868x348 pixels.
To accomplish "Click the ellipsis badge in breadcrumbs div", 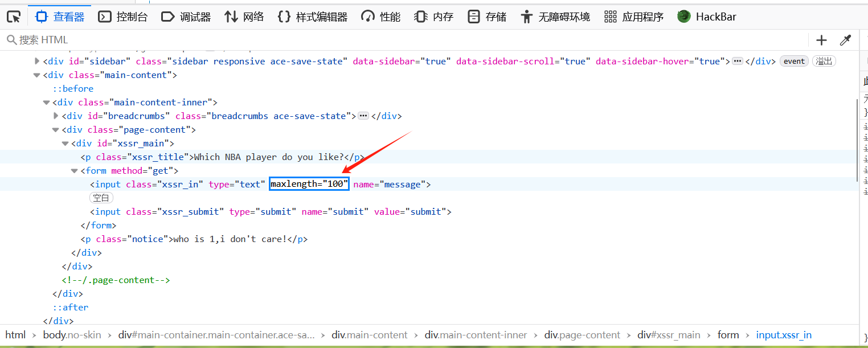I will coord(363,116).
